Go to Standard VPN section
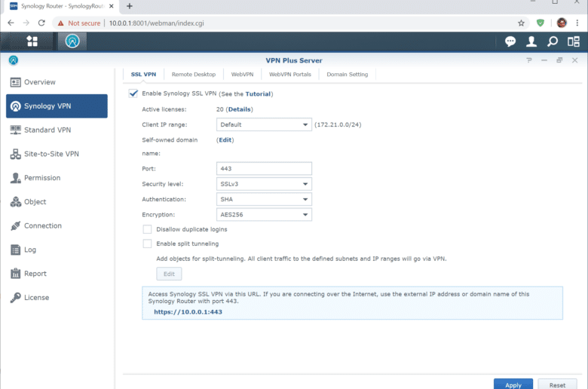This screenshot has height=389, width=588. (57, 130)
